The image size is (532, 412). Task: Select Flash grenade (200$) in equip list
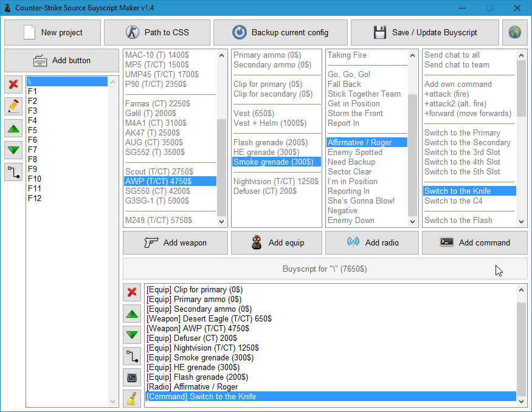click(x=277, y=142)
